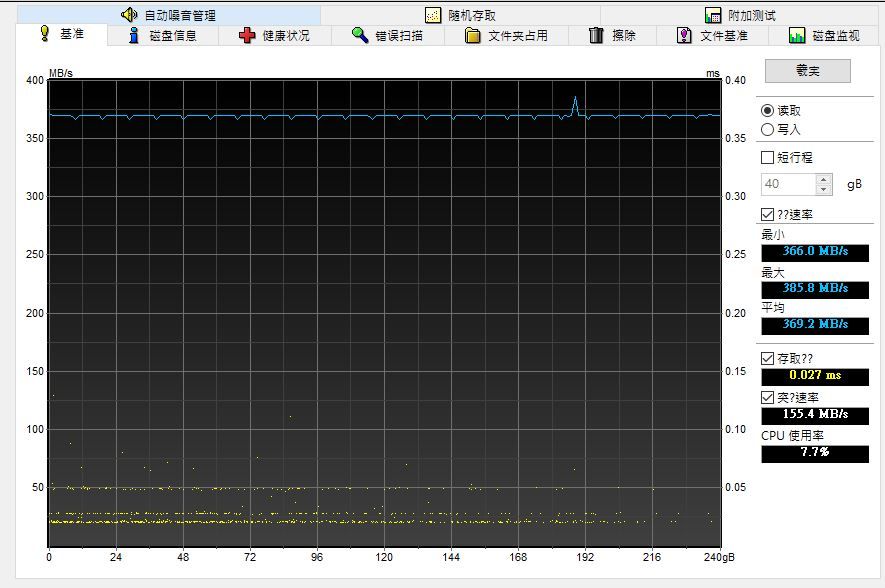Click the CPU usage value 7.7%
The height and width of the screenshot is (588, 885).
click(x=815, y=453)
